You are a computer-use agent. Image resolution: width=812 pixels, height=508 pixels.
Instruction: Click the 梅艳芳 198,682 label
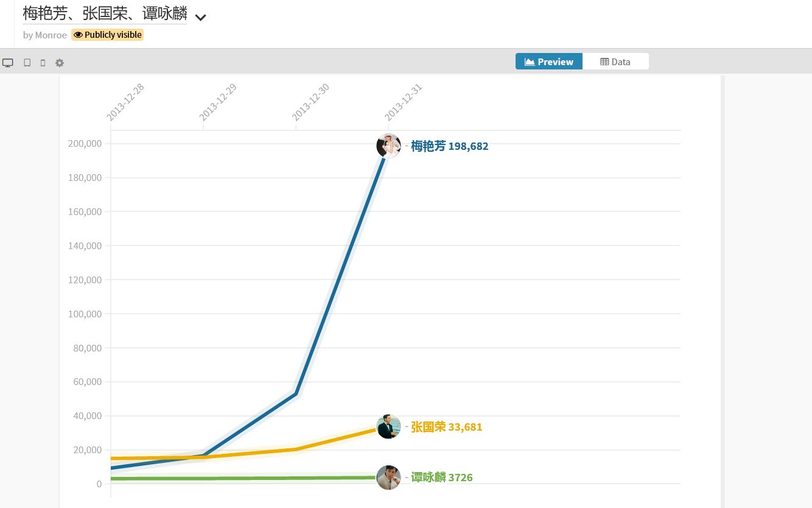[449, 146]
